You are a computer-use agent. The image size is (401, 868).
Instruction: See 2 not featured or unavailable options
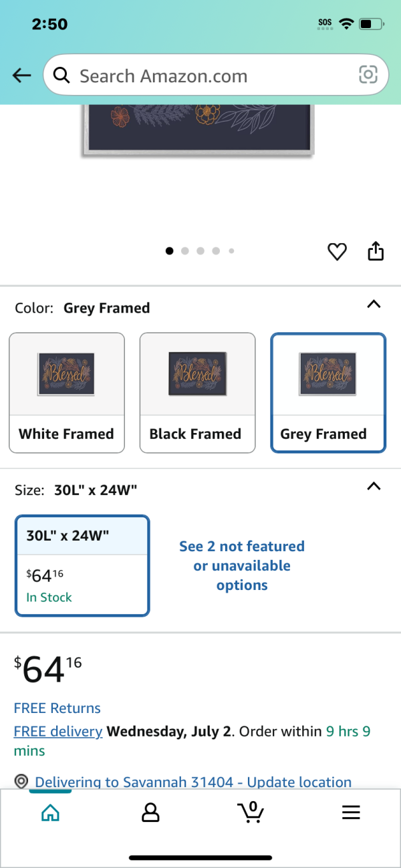[242, 566]
